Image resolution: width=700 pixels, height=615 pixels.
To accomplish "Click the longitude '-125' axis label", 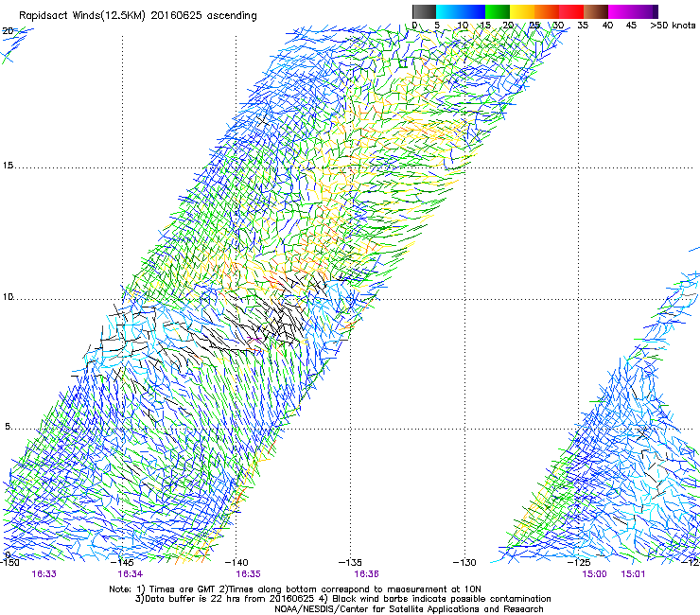I will click(x=579, y=562).
